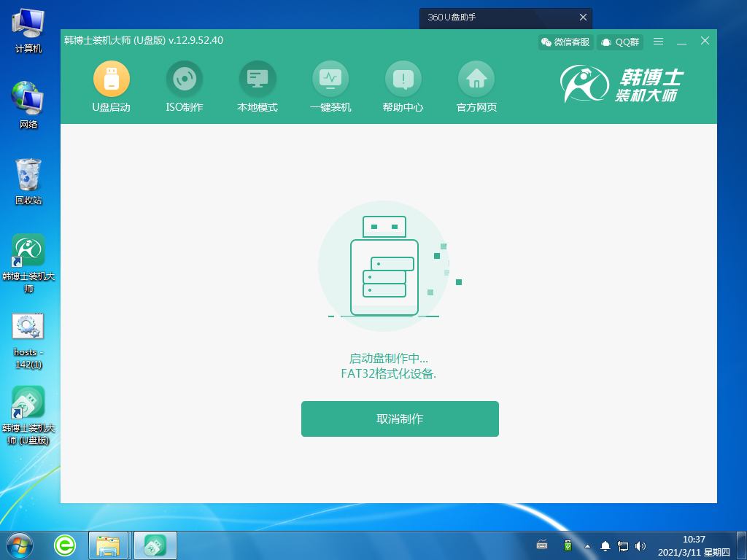Viewport: 747px width, 560px height.
Task: Open the volume control in the tray
Action: point(640,545)
